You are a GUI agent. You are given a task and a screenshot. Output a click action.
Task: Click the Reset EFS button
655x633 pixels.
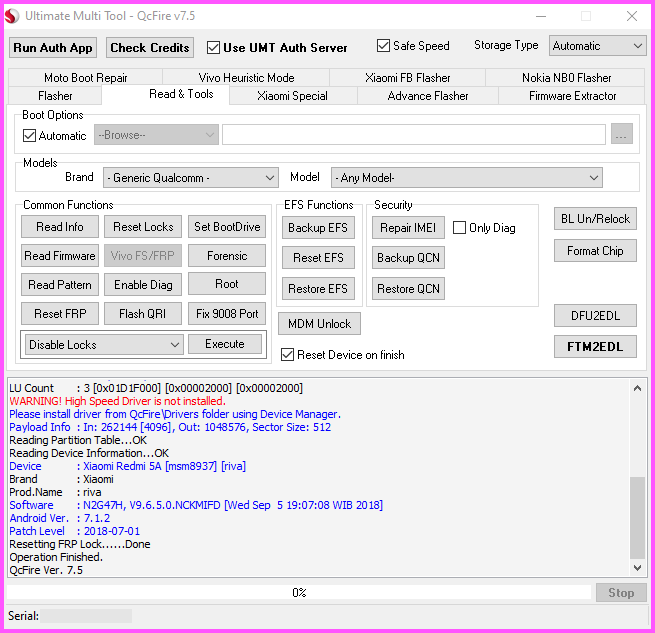click(x=318, y=257)
